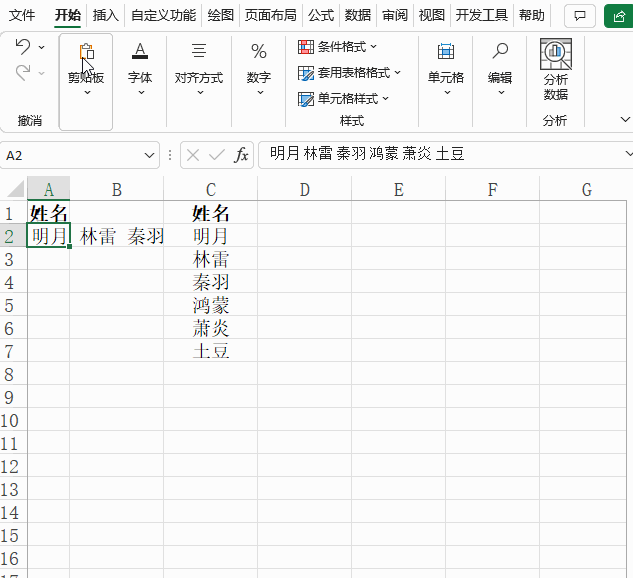Expand the Undo history dropdown arrow
Viewport: 633px width, 578px height.
tap(42, 48)
